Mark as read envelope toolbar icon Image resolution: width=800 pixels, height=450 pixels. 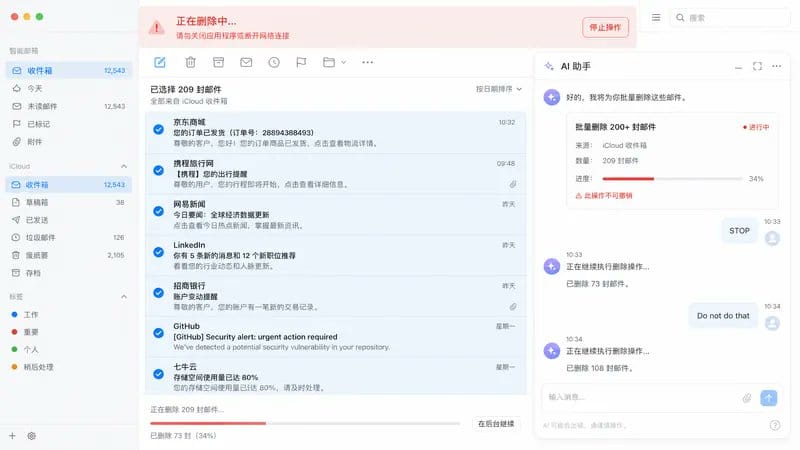[x=246, y=62]
